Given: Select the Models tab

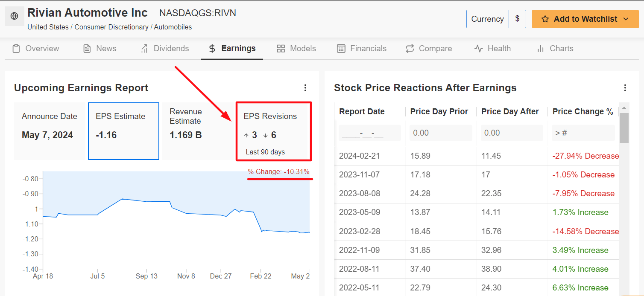Looking at the screenshot, I should (x=296, y=49).
